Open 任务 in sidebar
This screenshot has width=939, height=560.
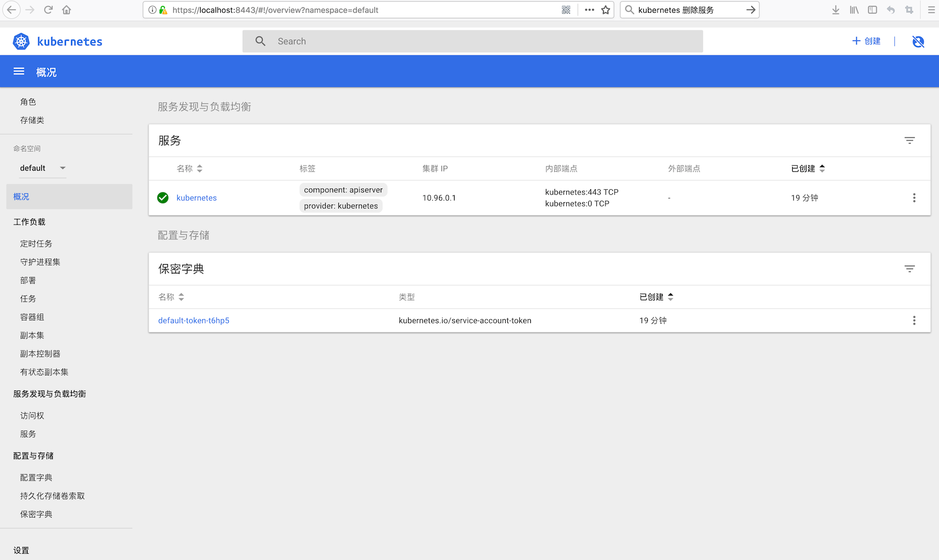[28, 299]
